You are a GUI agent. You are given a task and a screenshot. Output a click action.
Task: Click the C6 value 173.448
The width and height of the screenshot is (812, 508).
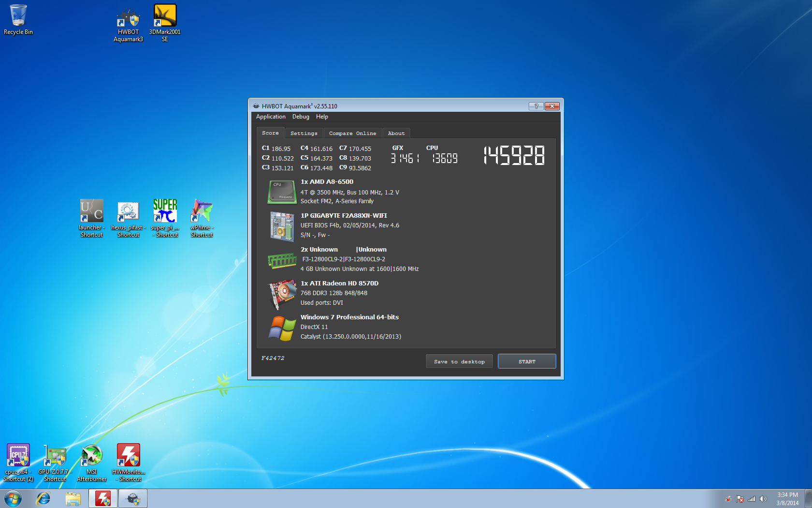tap(321, 168)
